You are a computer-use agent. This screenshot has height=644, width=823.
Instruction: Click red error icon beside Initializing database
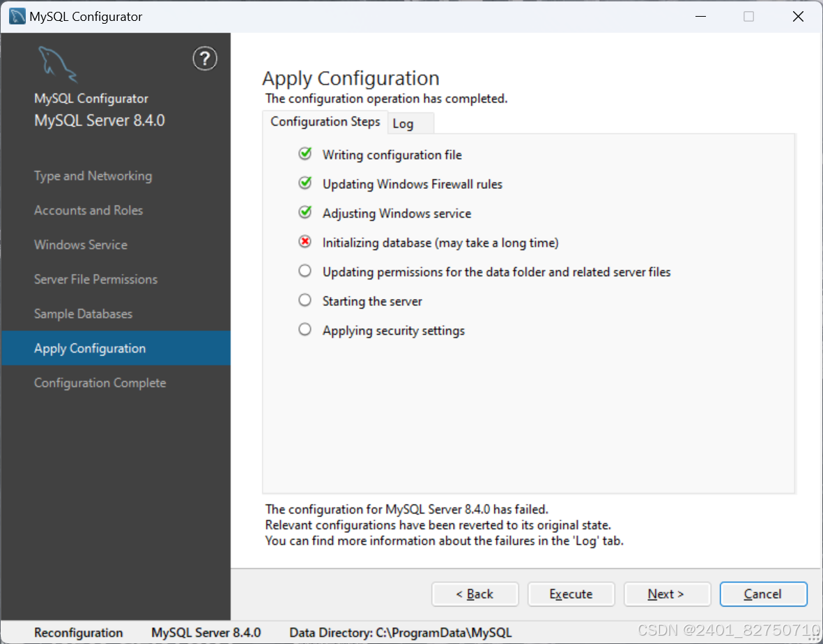click(305, 241)
